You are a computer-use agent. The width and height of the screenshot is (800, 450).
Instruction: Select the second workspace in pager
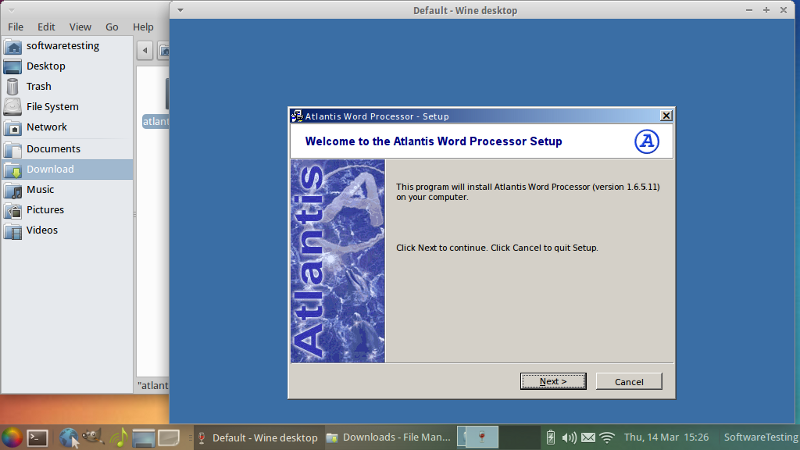(x=520, y=437)
